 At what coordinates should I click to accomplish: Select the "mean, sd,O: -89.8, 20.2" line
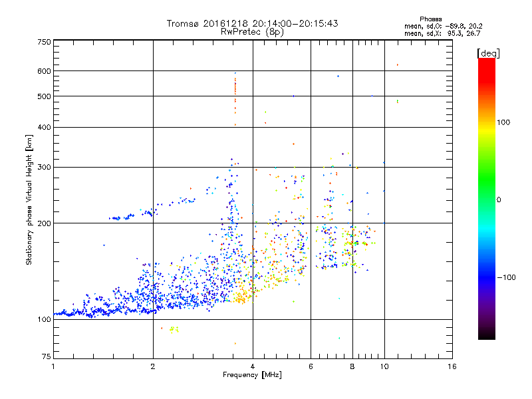[x=443, y=26]
